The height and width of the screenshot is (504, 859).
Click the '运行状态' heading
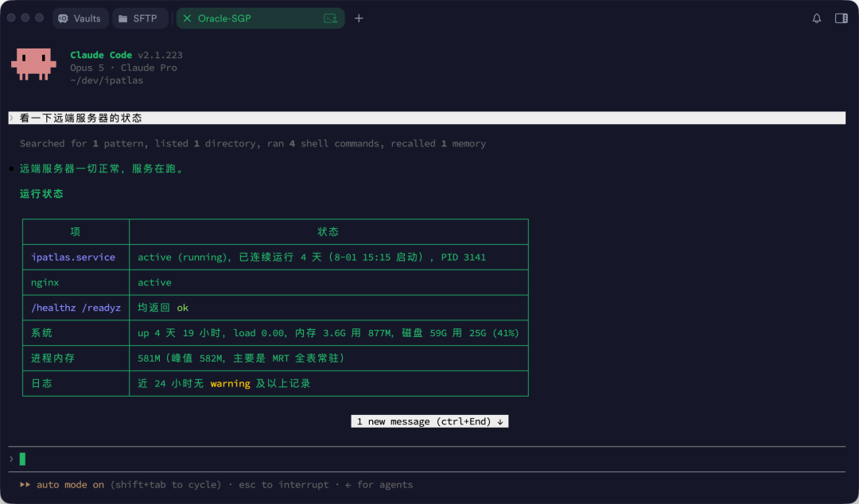(41, 194)
